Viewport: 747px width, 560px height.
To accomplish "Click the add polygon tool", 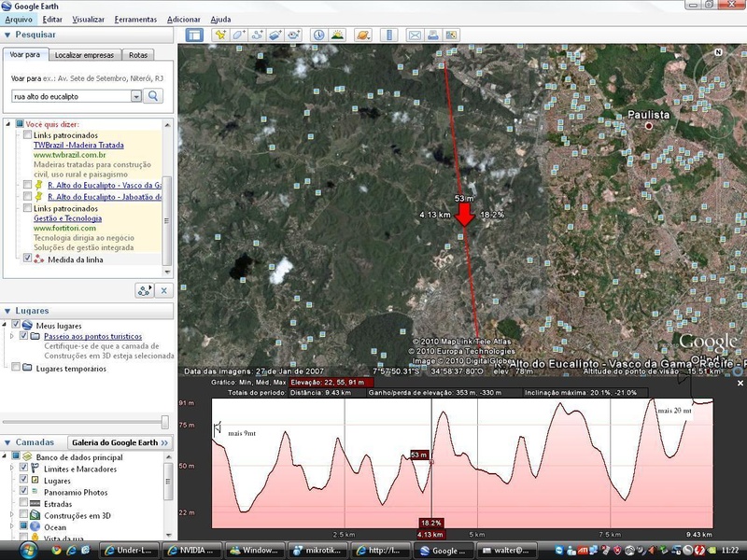I will coord(238,35).
